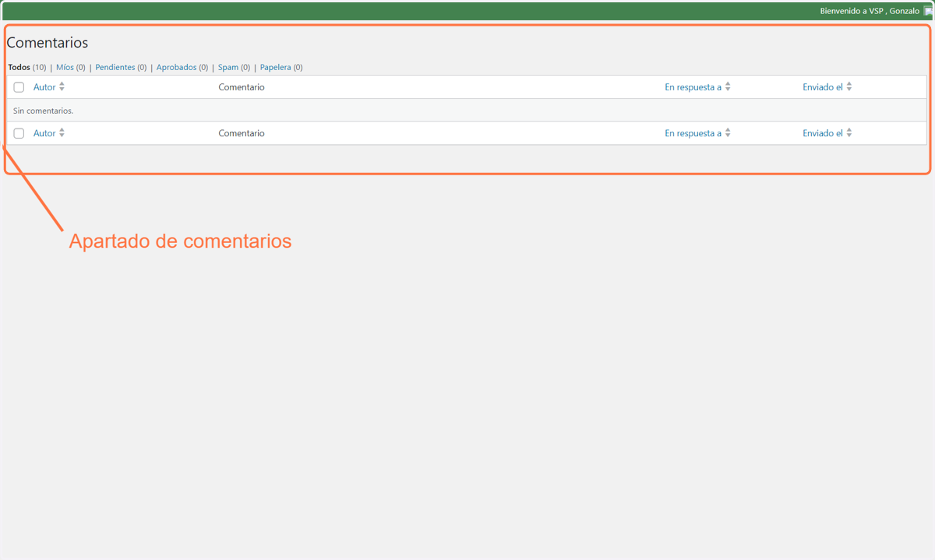Click the Sin comentarios. row text
Screen dimensions: 935x560
pyautogui.click(x=44, y=111)
